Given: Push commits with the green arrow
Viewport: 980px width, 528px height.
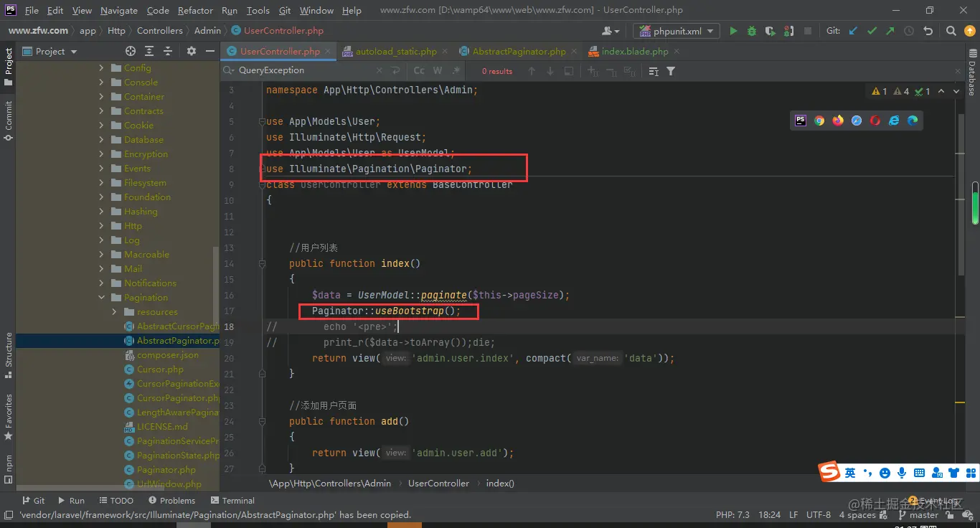Looking at the screenshot, I should [x=890, y=31].
